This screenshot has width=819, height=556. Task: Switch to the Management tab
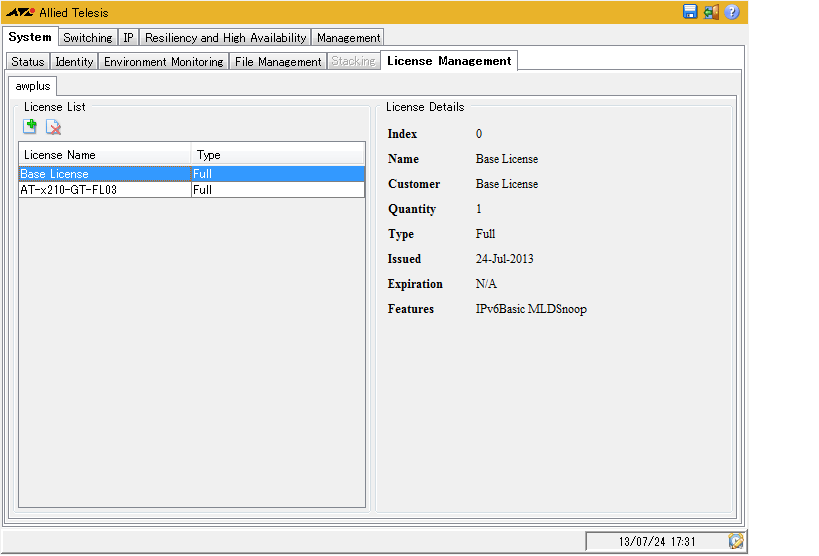pyautogui.click(x=348, y=38)
